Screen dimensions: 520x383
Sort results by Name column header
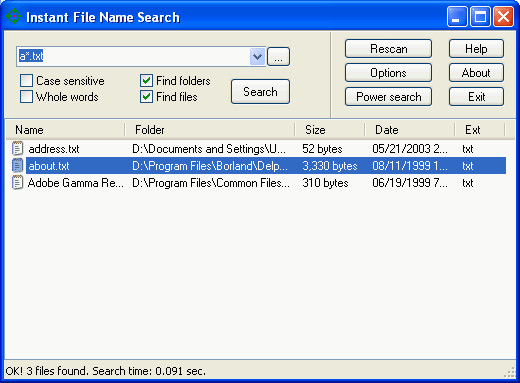(65, 130)
